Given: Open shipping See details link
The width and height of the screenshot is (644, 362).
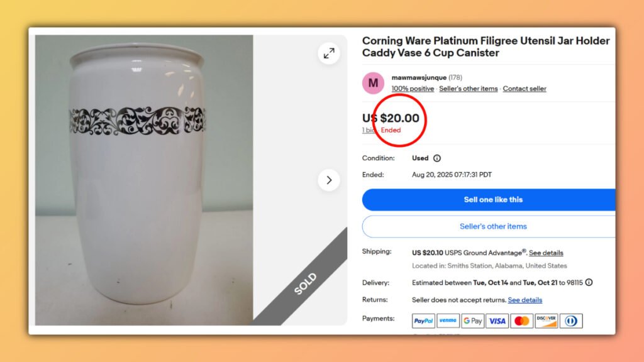Looking at the screenshot, I should (x=546, y=253).
